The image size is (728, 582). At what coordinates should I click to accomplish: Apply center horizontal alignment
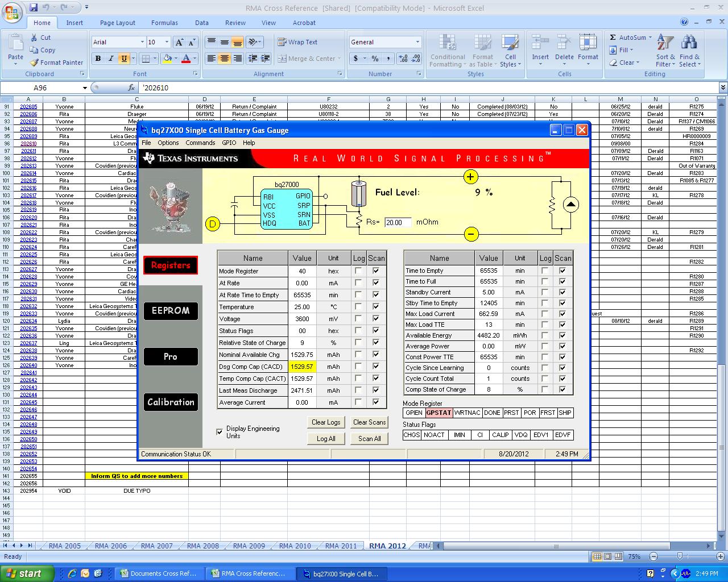225,59
